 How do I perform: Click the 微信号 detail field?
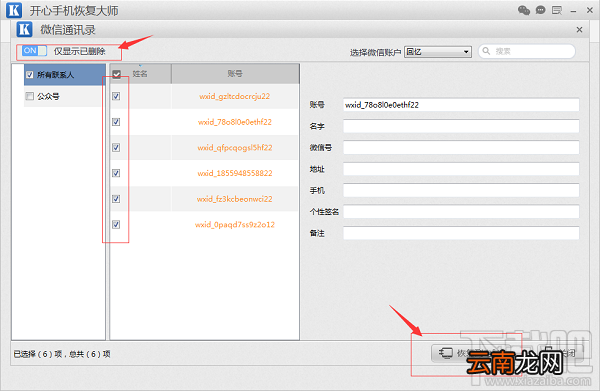tap(461, 148)
